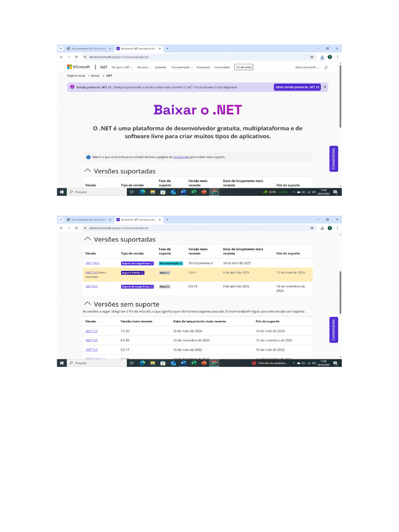Screen dimensions: 399x532
Task: Open Word from the taskbar showing the EDPR widget
Action: (x=183, y=192)
